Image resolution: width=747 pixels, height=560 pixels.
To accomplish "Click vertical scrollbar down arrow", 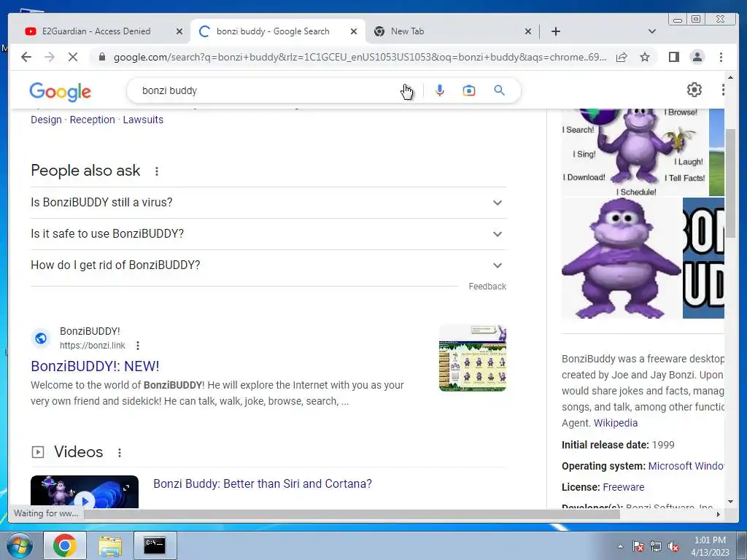I will tap(730, 502).
